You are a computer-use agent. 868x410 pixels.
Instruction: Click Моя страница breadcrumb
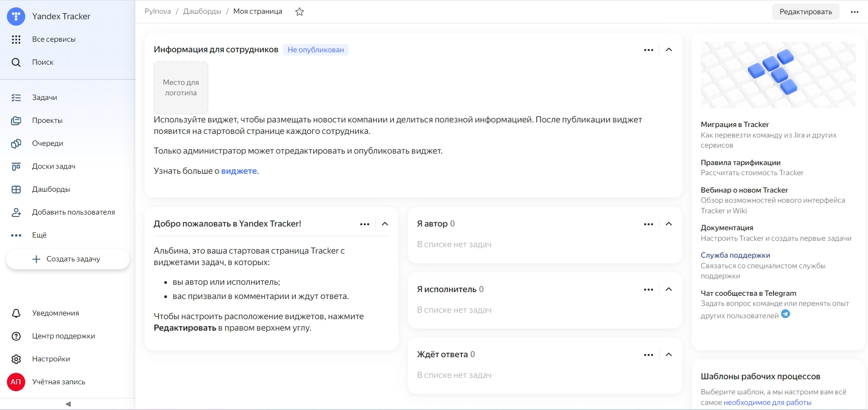[x=258, y=11]
